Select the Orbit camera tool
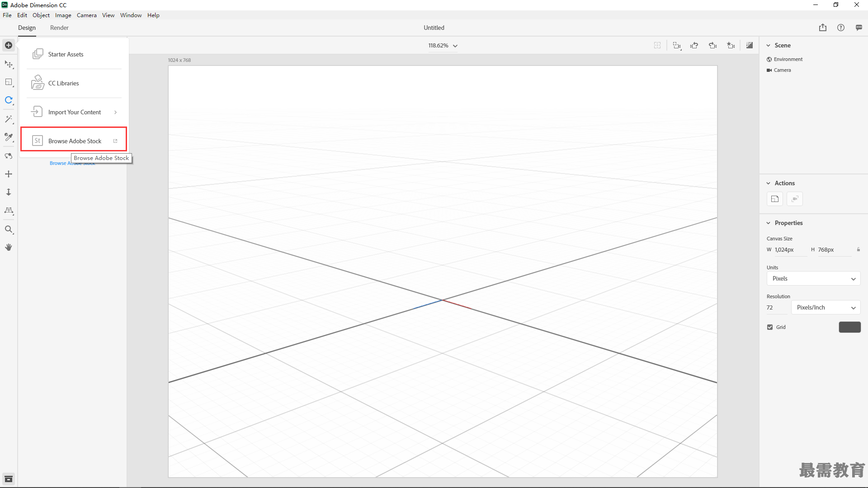Image resolution: width=868 pixels, height=488 pixels. click(9, 156)
